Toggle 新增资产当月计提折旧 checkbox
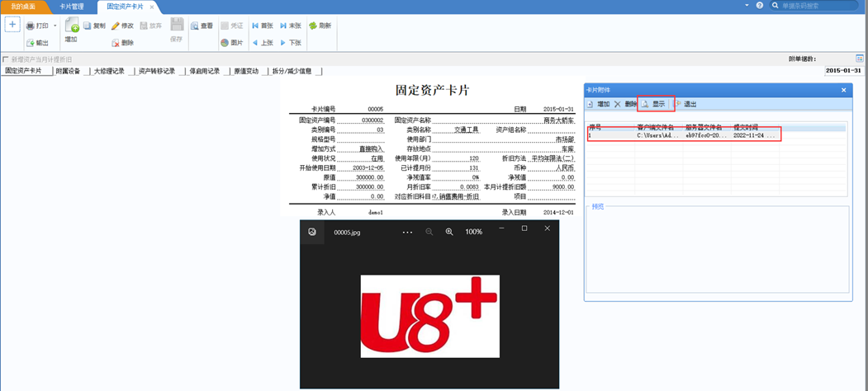 pyautogui.click(x=6, y=59)
